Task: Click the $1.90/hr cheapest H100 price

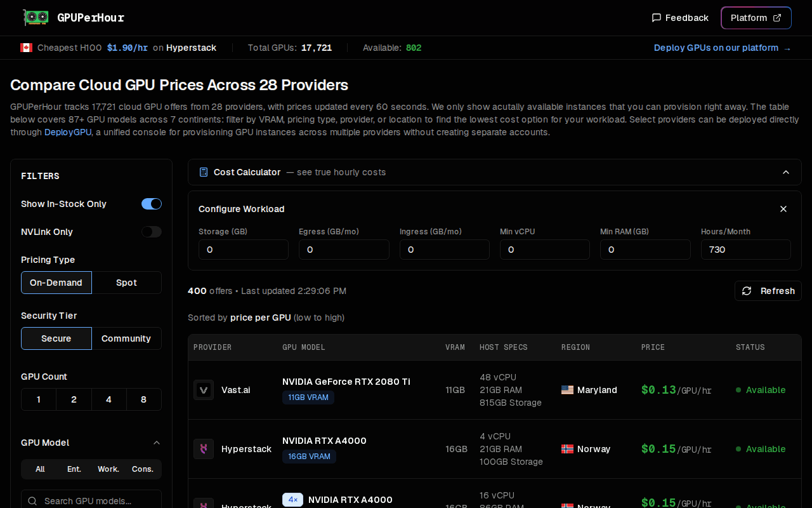Action: [x=127, y=48]
